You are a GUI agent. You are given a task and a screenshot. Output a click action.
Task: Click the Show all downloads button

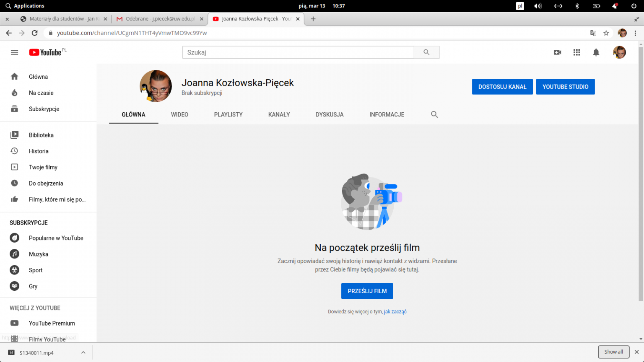coord(613,352)
